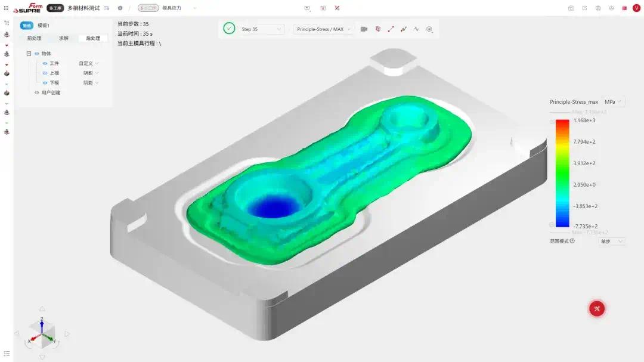
Task: Collapse the 物体 tree node
Action: click(x=29, y=54)
